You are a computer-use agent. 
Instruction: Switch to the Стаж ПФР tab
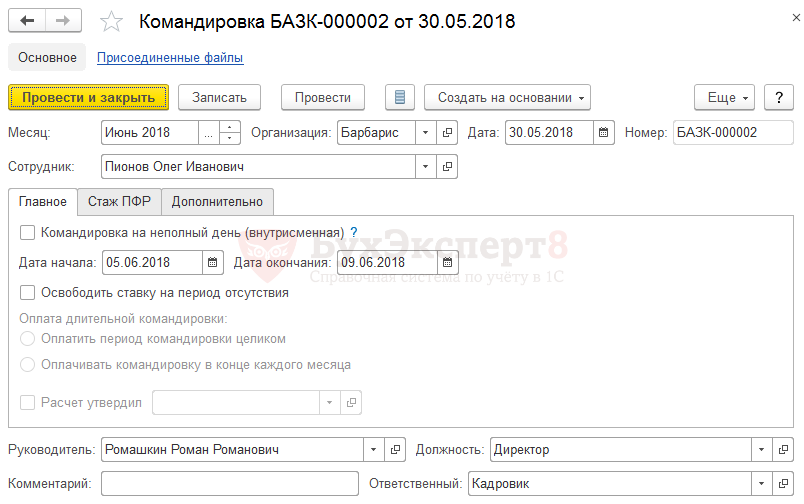coord(119,201)
